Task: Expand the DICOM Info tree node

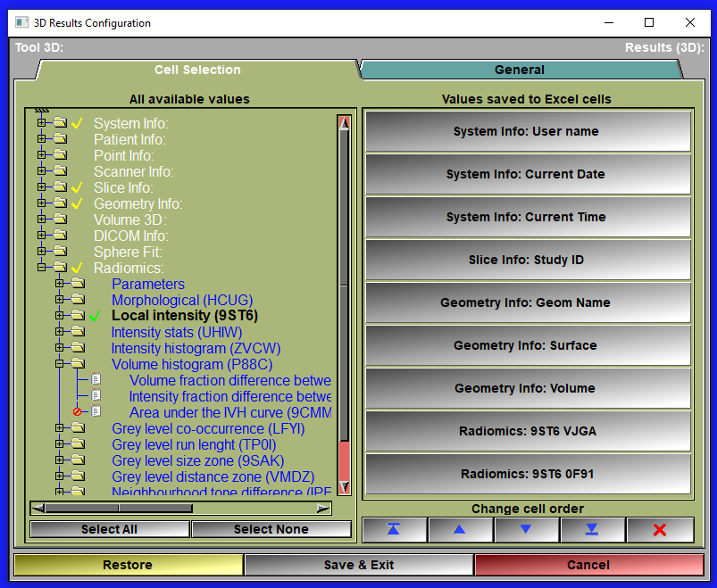Action: (x=42, y=236)
